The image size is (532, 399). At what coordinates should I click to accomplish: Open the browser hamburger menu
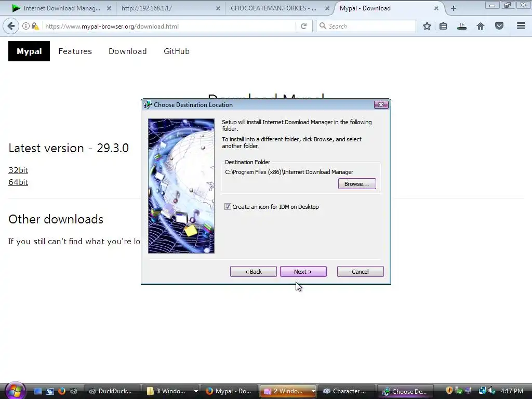coord(521,26)
